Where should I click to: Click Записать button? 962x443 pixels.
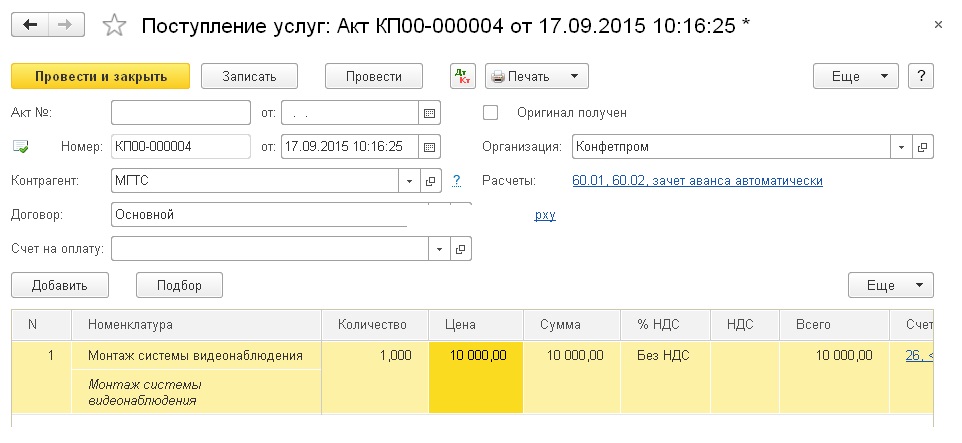tap(249, 77)
